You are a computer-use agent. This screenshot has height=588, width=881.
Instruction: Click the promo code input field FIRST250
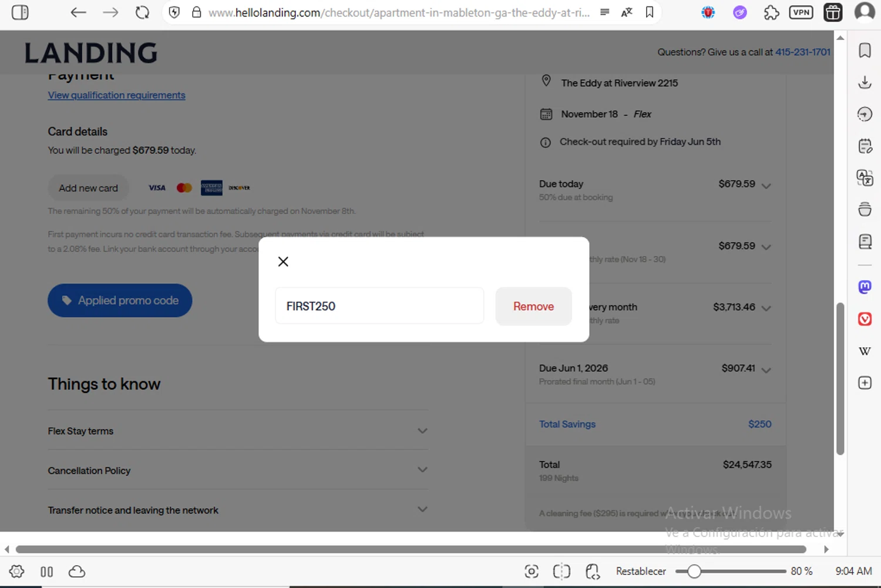pyautogui.click(x=379, y=306)
